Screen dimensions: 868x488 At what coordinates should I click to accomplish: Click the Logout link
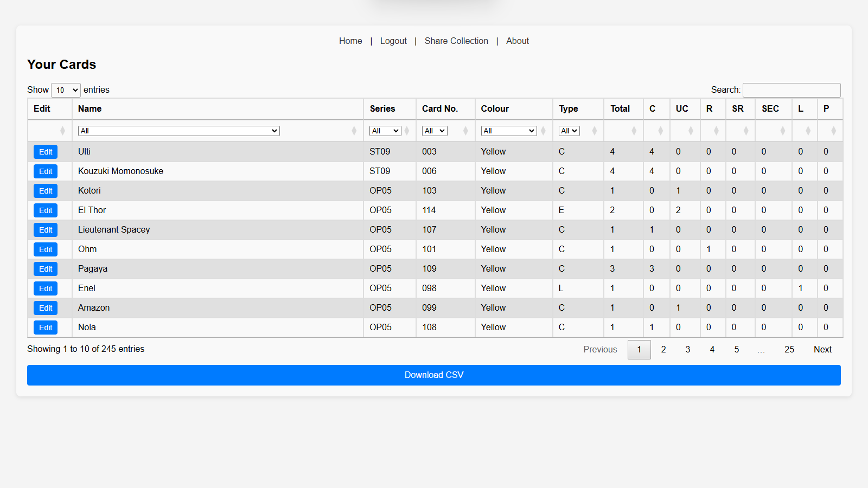pyautogui.click(x=393, y=41)
